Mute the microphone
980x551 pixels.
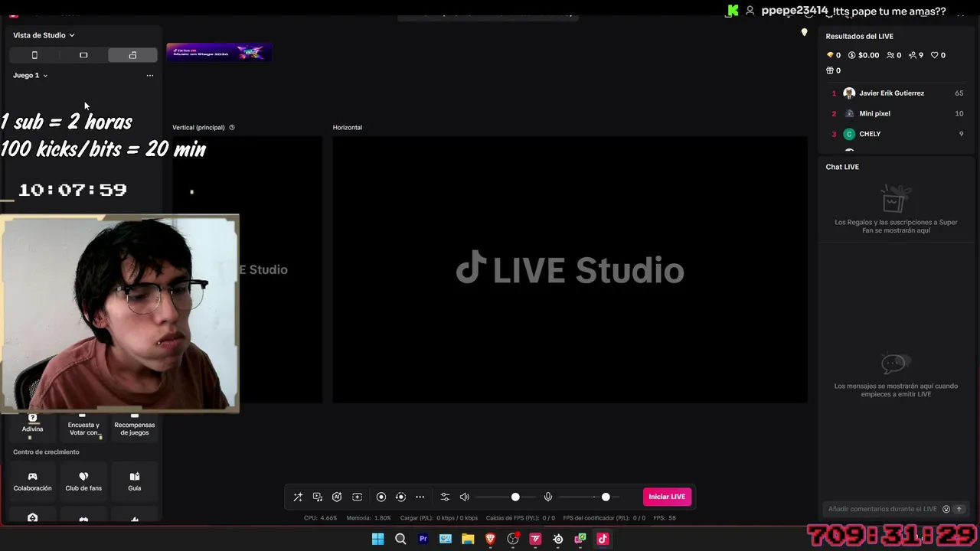548,497
